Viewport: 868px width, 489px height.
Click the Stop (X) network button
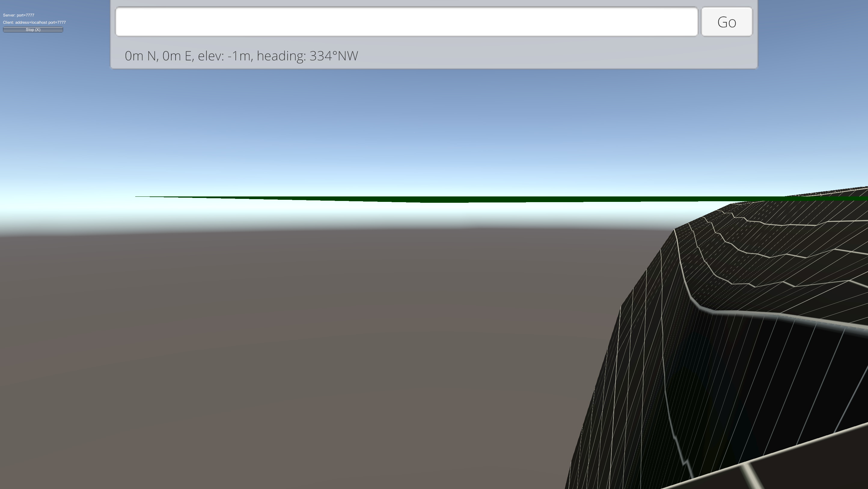[33, 30]
